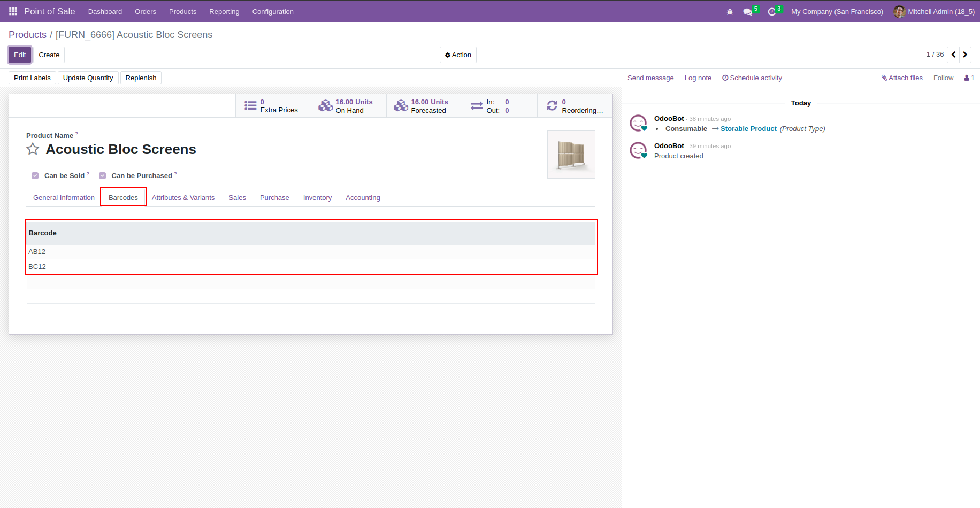Click OdooBot avatar on Product created message

(638, 150)
